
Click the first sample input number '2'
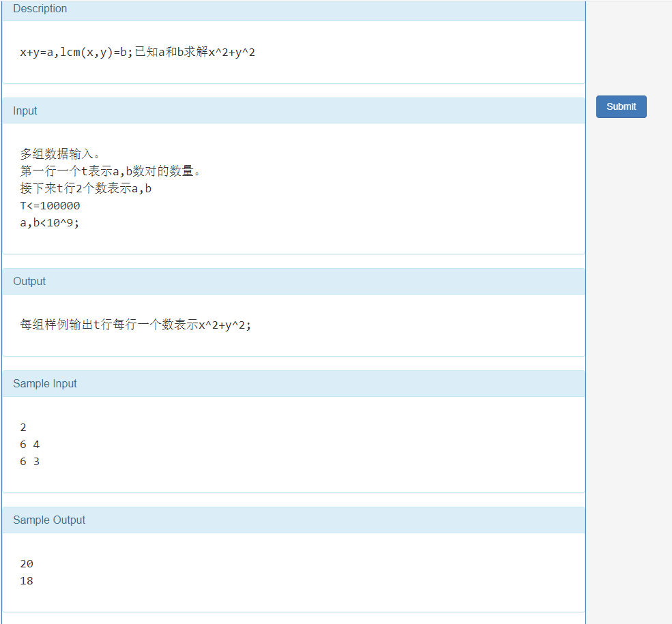23,427
